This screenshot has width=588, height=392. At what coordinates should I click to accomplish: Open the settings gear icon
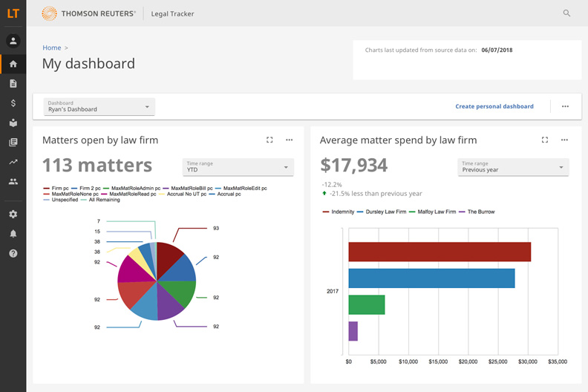(13, 215)
